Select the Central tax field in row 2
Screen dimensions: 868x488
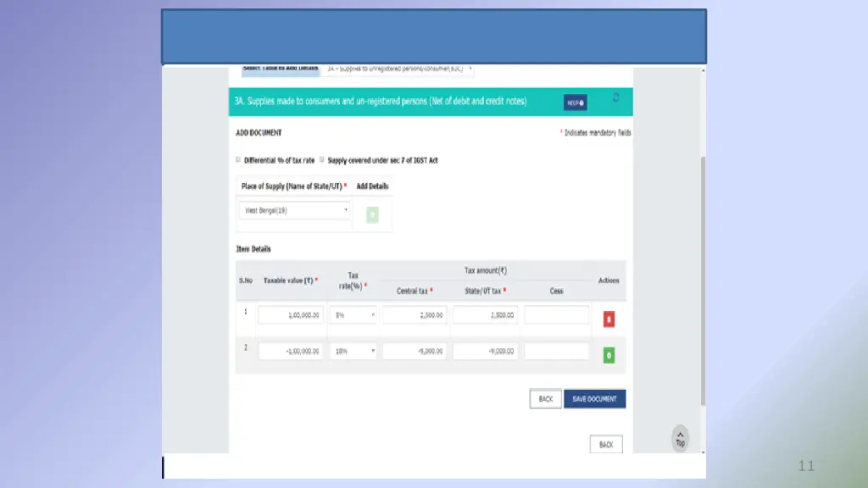[x=415, y=351]
